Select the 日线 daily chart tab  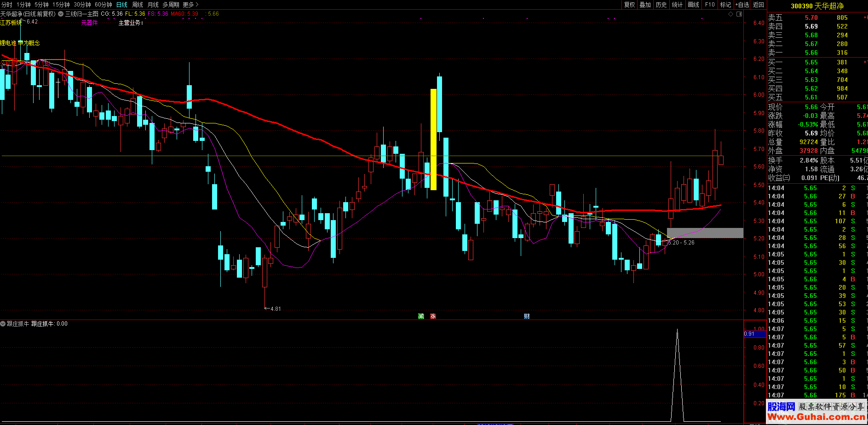point(122,5)
